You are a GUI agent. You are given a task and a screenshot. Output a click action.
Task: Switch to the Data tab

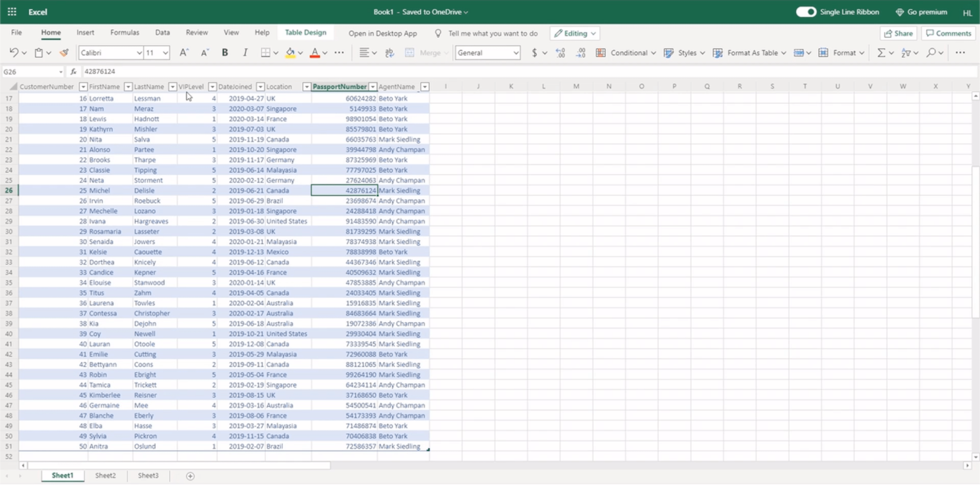click(x=163, y=33)
